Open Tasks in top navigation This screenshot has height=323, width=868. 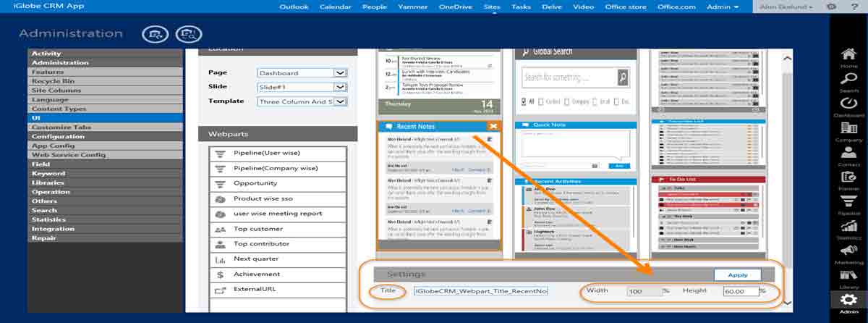pyautogui.click(x=521, y=7)
